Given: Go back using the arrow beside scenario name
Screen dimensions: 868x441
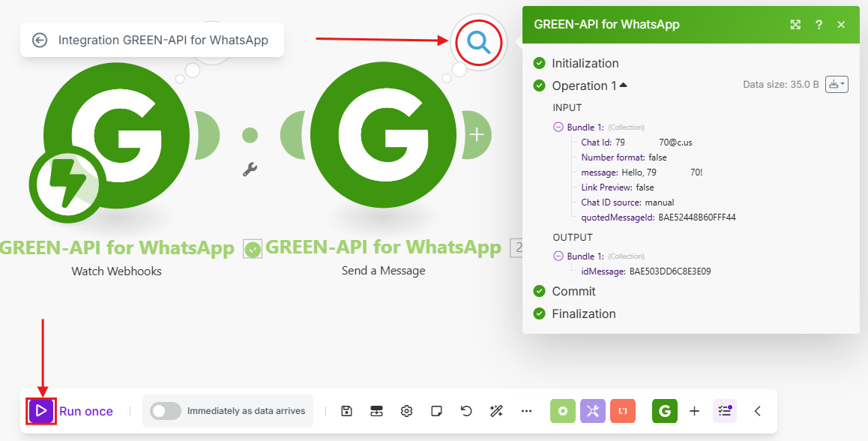Looking at the screenshot, I should (40, 40).
